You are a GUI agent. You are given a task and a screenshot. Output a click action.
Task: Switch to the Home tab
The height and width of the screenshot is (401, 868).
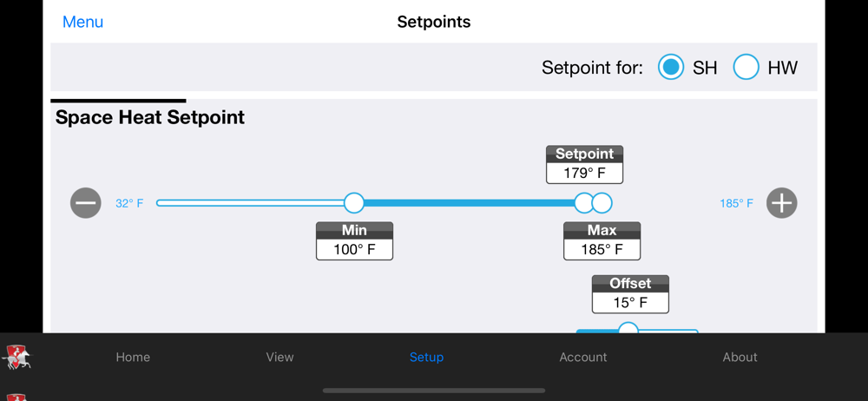[x=133, y=357]
